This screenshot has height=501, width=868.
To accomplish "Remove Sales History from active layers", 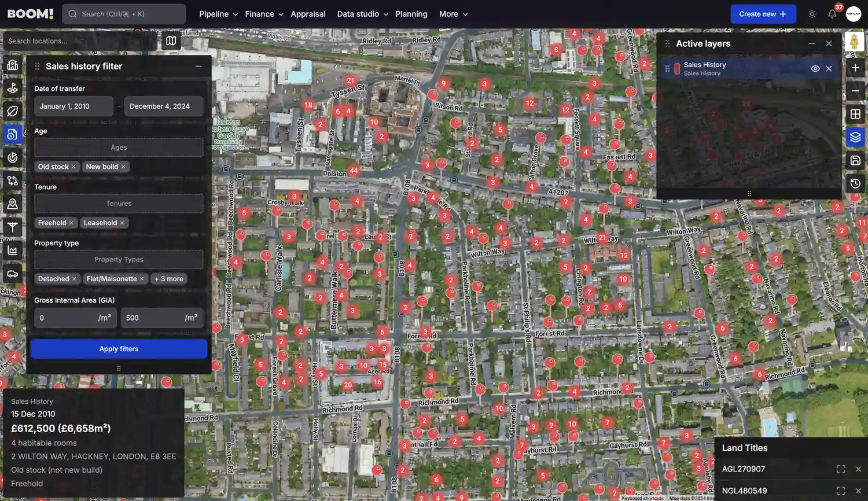I will click(x=829, y=68).
